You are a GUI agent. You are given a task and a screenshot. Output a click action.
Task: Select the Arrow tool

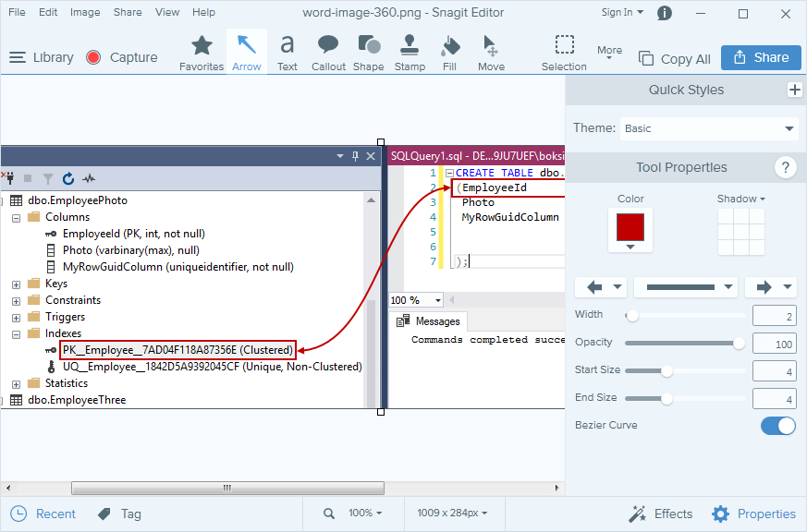click(x=247, y=53)
